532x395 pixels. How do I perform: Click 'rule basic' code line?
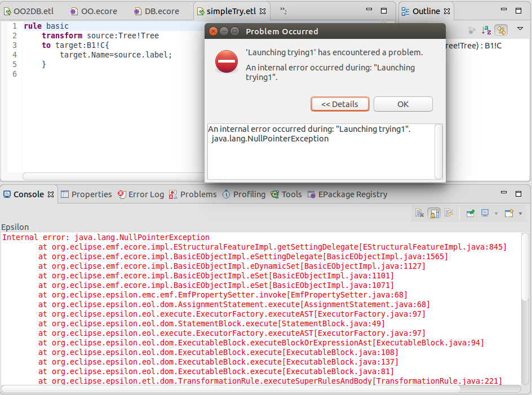click(46, 26)
